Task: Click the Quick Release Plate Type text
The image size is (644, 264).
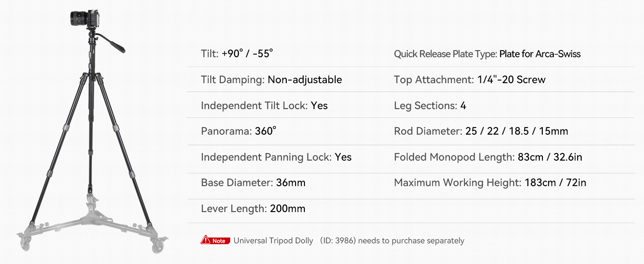Action: pyautogui.click(x=487, y=54)
